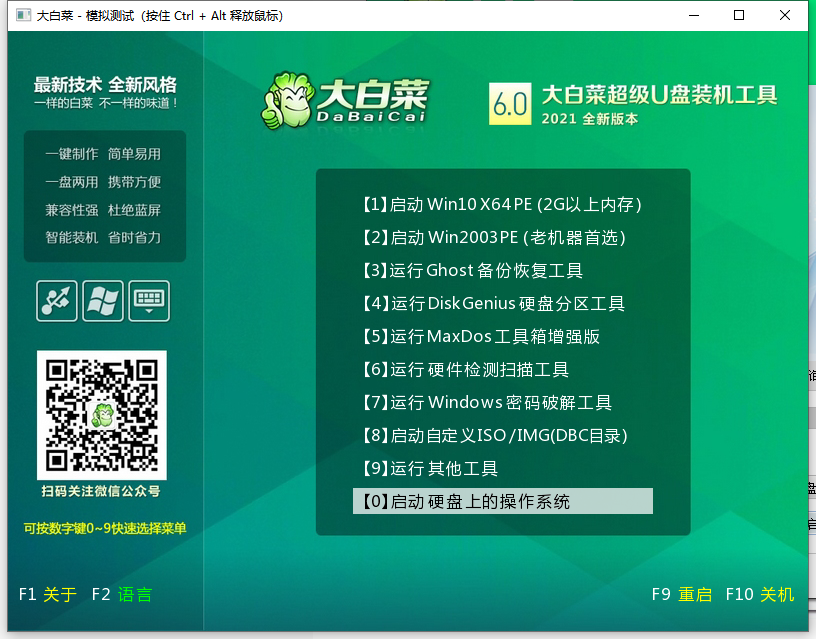Viewport: 816px width, 639px height.
Task: Click the USB drive icon button
Action: coord(57,301)
